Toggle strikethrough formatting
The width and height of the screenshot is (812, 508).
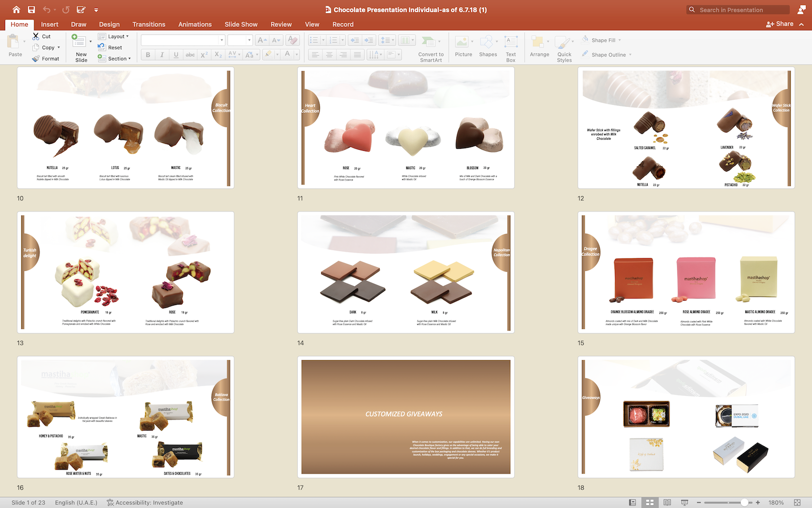coord(190,55)
